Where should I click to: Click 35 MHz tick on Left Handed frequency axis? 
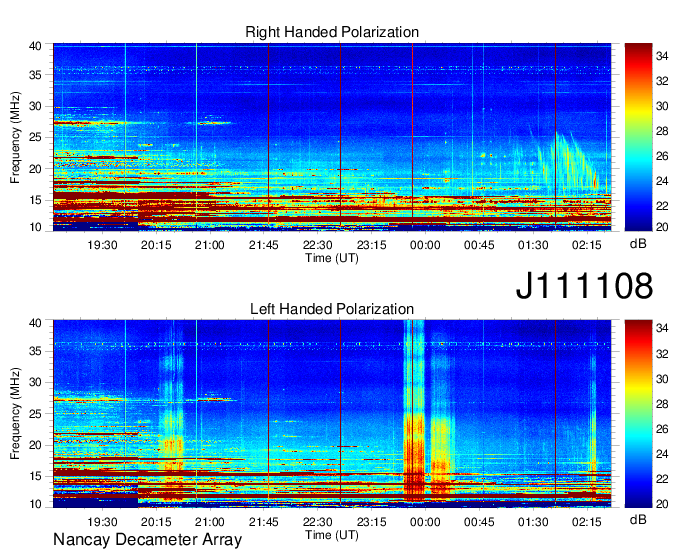click(x=35, y=351)
